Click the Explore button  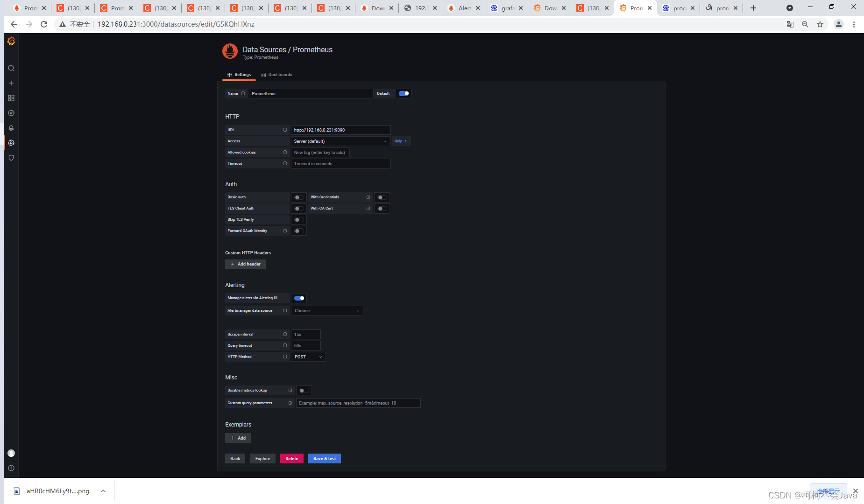point(263,459)
